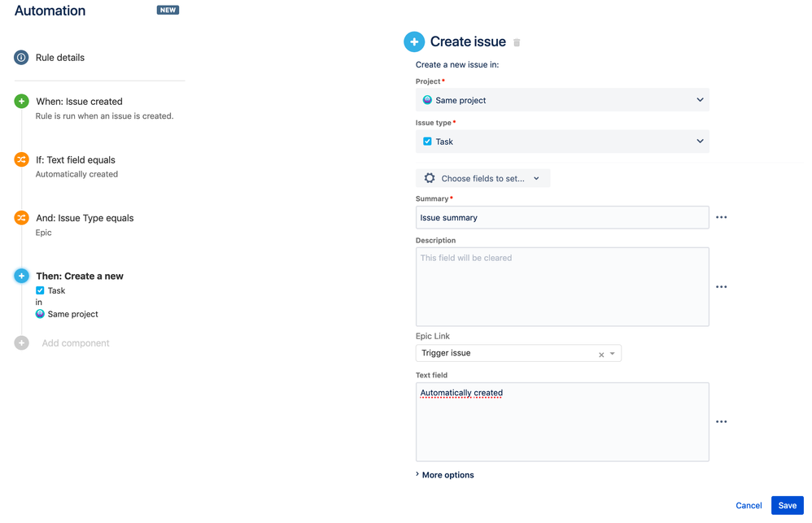
Task: Open the Text field three-dot menu
Action: pyautogui.click(x=722, y=421)
